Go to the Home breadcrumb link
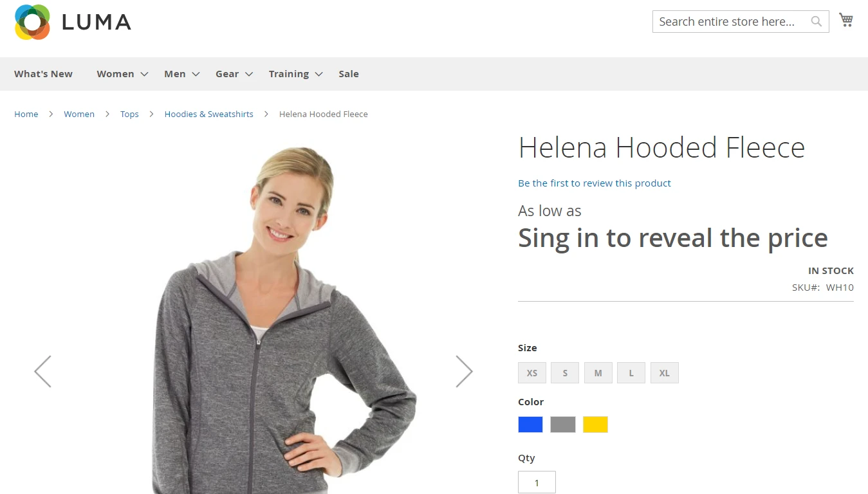Screen dimensions: 868x494 [26, 114]
